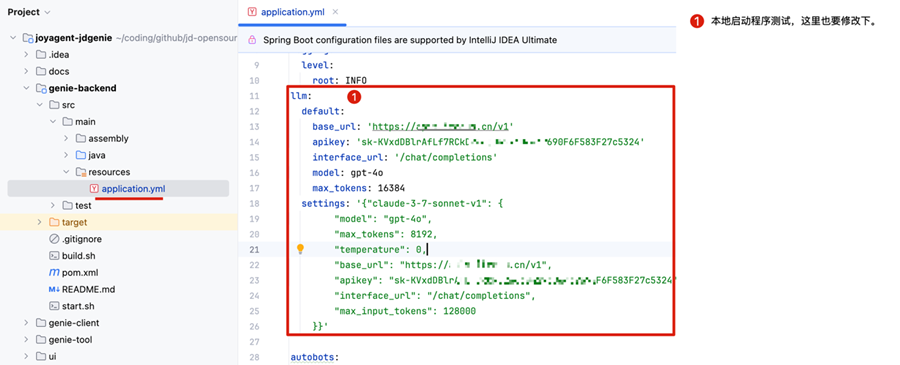Place the cursor after '"temperature": 0,'
Image resolution: width=900 pixels, height=365 pixels.
tap(428, 249)
